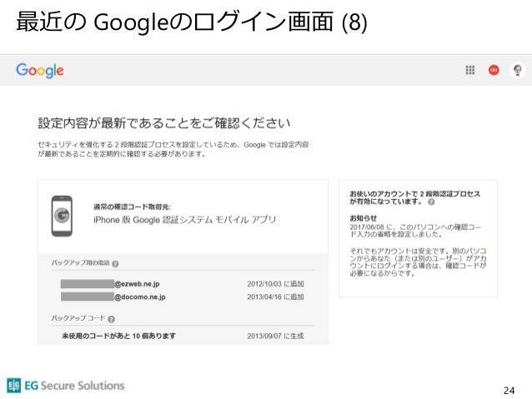Click iPhone 版 Google 認証システム モバイル アプリ text
This screenshot has width=532, height=399.
(x=184, y=220)
